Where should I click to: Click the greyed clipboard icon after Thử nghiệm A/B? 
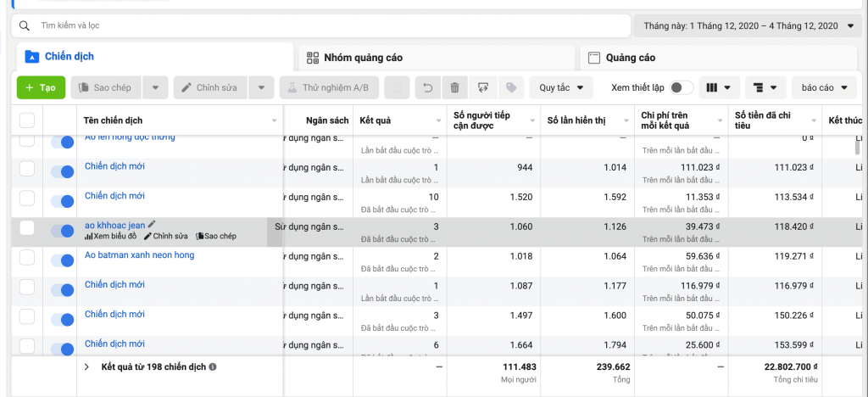click(397, 87)
